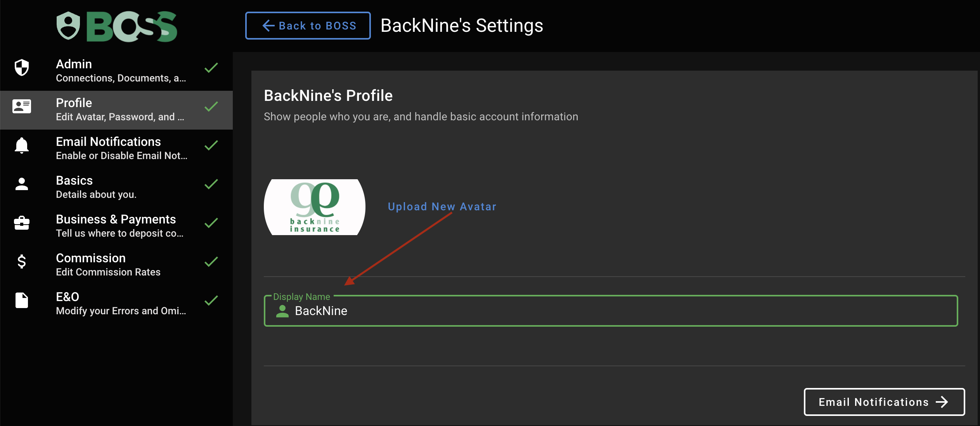
Task: Click the Basics person icon
Action: click(x=22, y=184)
